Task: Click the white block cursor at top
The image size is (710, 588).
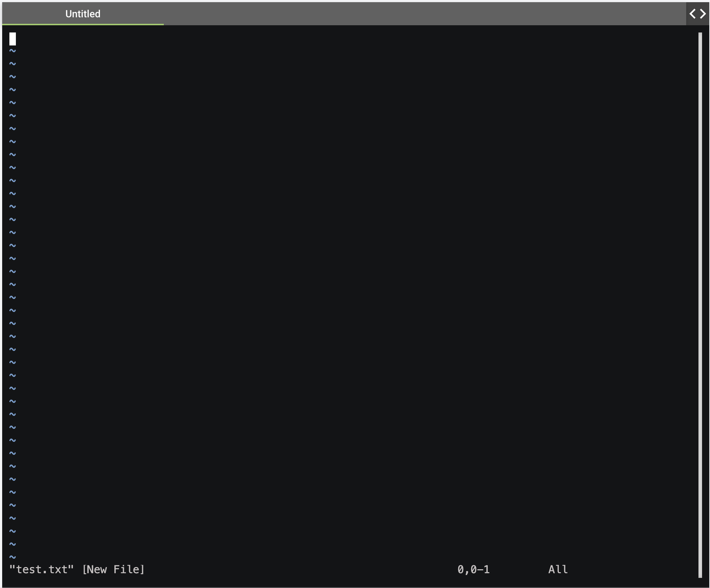Action: (x=13, y=39)
